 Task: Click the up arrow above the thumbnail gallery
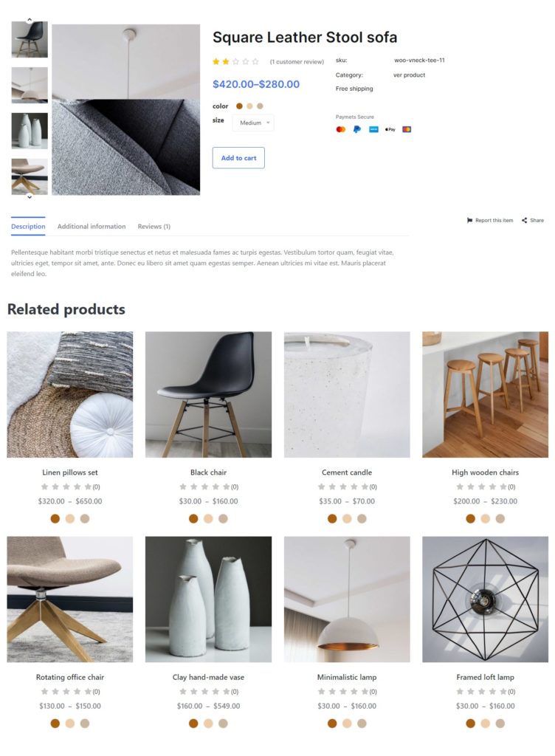tap(30, 20)
